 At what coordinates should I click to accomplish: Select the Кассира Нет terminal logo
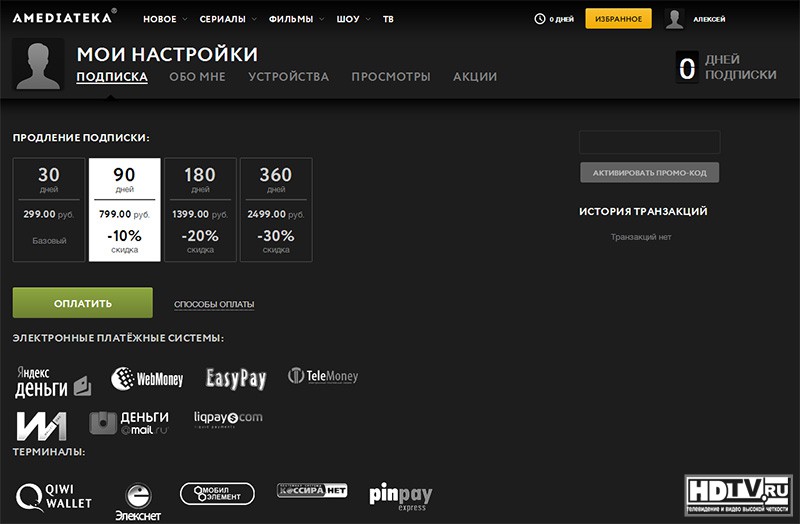(312, 490)
